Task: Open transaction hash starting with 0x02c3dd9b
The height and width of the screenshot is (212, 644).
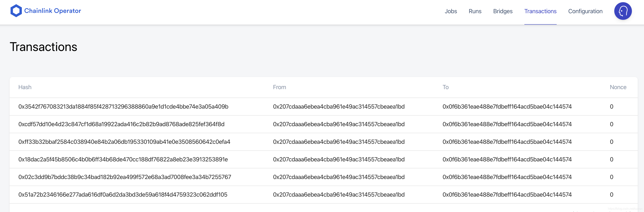Action: (125, 177)
